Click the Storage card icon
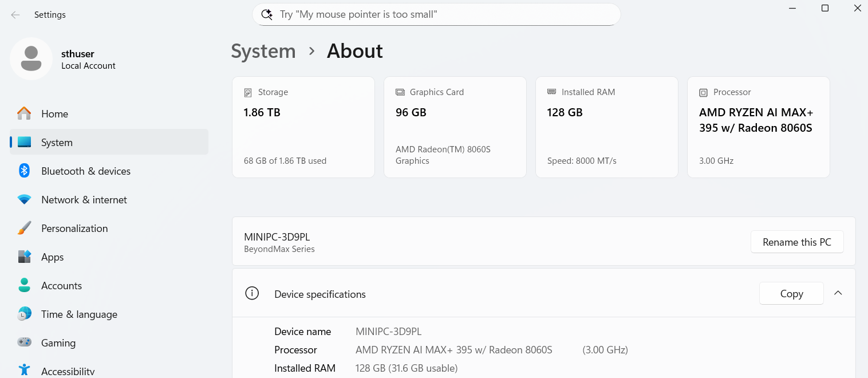The image size is (868, 378). click(248, 92)
